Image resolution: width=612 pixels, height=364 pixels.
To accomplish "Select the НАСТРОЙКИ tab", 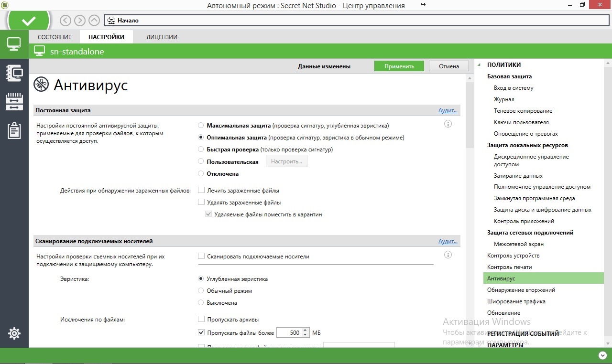I will coord(106,37).
